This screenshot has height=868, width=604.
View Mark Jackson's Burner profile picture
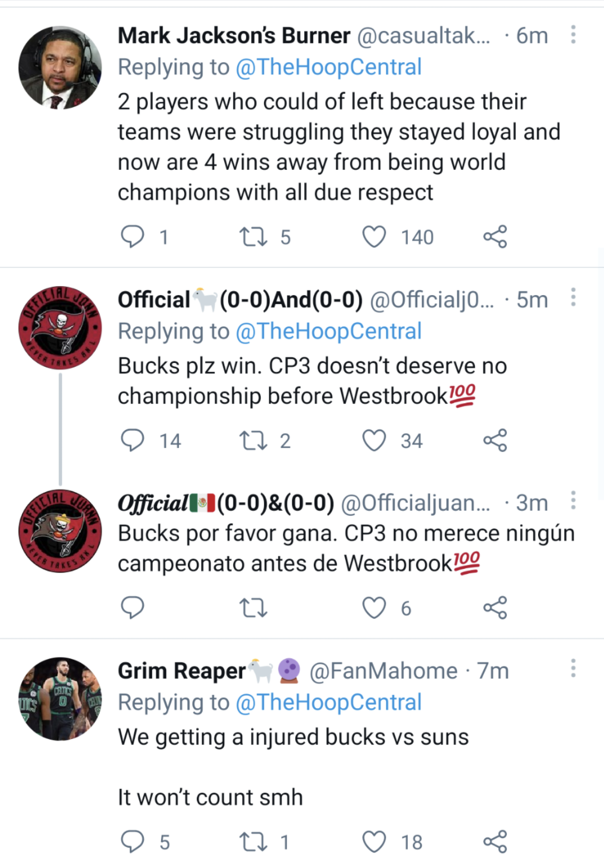[x=60, y=68]
